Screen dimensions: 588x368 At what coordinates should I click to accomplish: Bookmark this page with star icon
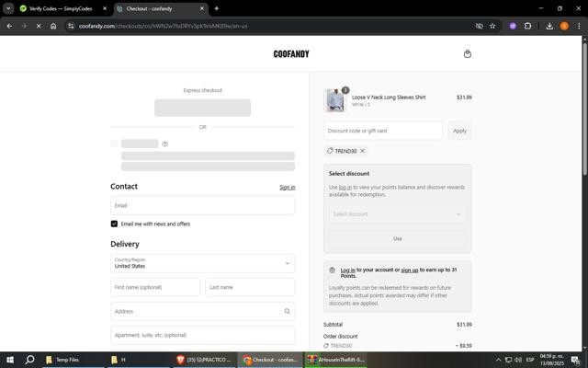click(492, 26)
